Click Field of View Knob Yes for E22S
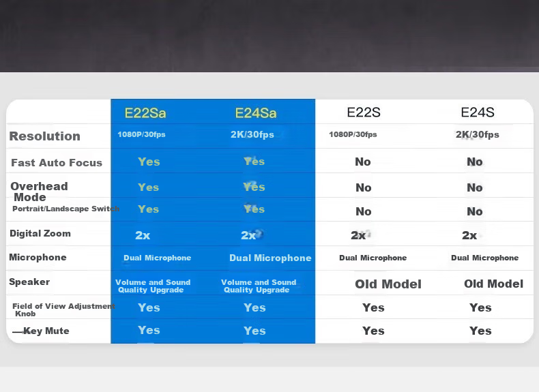The height and width of the screenshot is (392, 539). point(373,307)
